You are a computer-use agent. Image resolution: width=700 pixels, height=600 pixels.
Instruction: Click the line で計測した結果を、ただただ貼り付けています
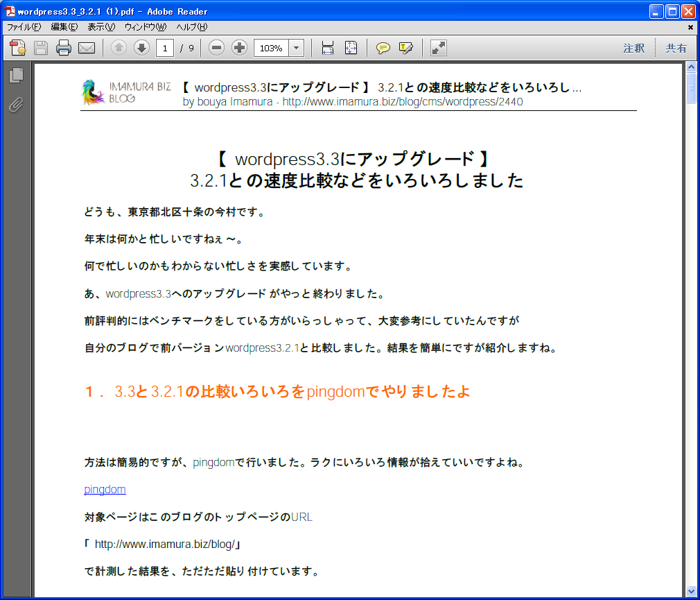[202, 572]
